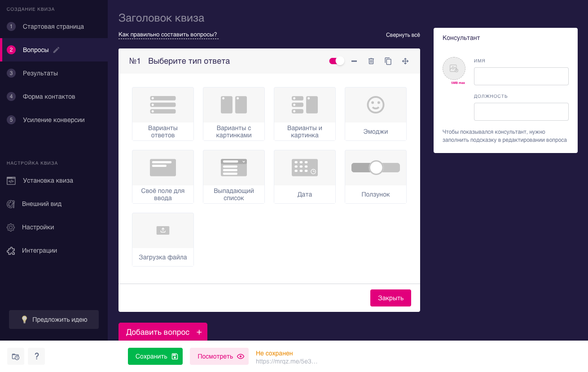Toggle question №1 enabled switch

pyautogui.click(x=337, y=61)
